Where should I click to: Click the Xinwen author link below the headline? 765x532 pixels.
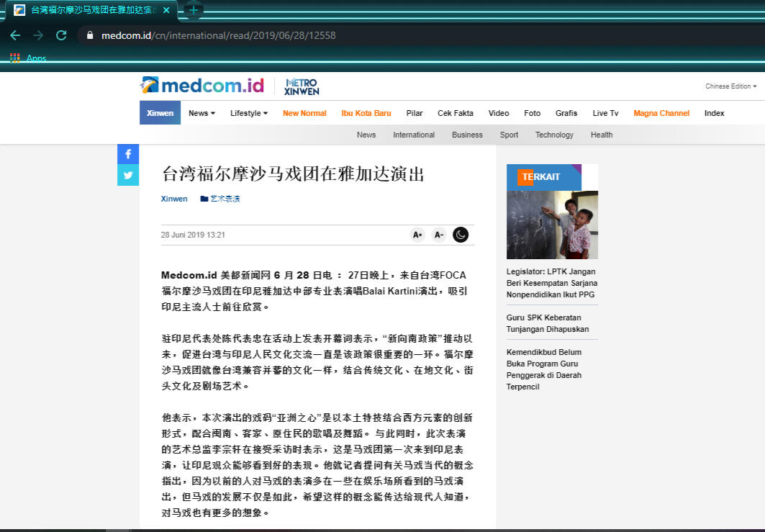(174, 199)
